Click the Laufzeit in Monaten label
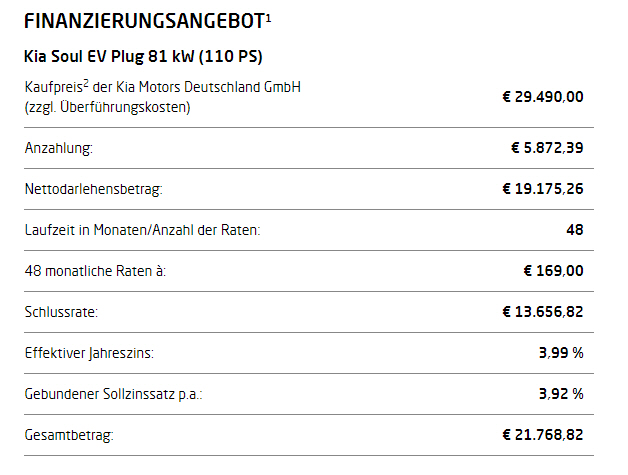The image size is (628, 475). pyautogui.click(x=141, y=230)
